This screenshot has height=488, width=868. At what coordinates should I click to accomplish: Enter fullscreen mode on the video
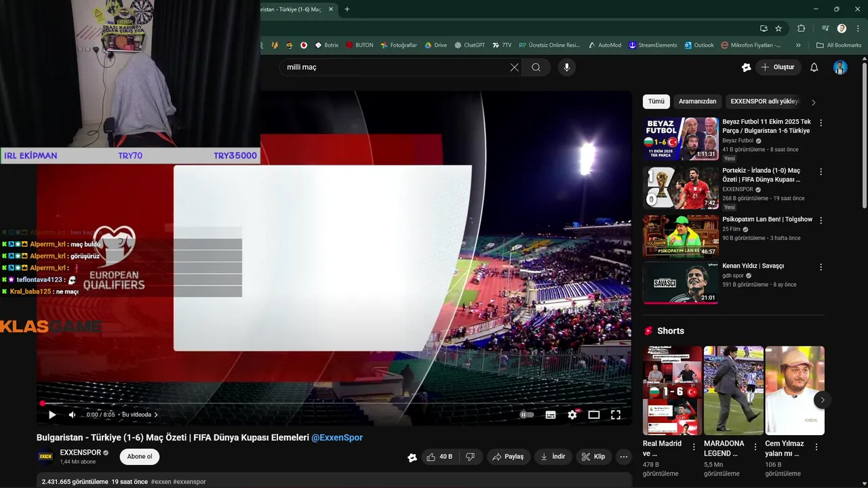pos(616,415)
